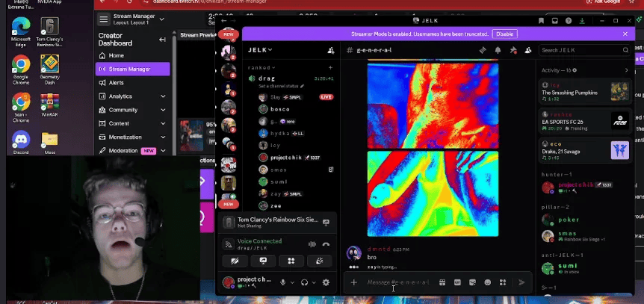Open Discord user settings gear
Image resolution: width=644 pixels, height=304 pixels.
pos(326,282)
